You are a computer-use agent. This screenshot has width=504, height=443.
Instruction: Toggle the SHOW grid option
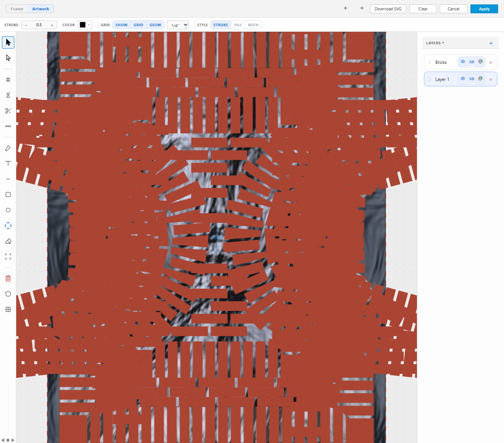(x=121, y=25)
